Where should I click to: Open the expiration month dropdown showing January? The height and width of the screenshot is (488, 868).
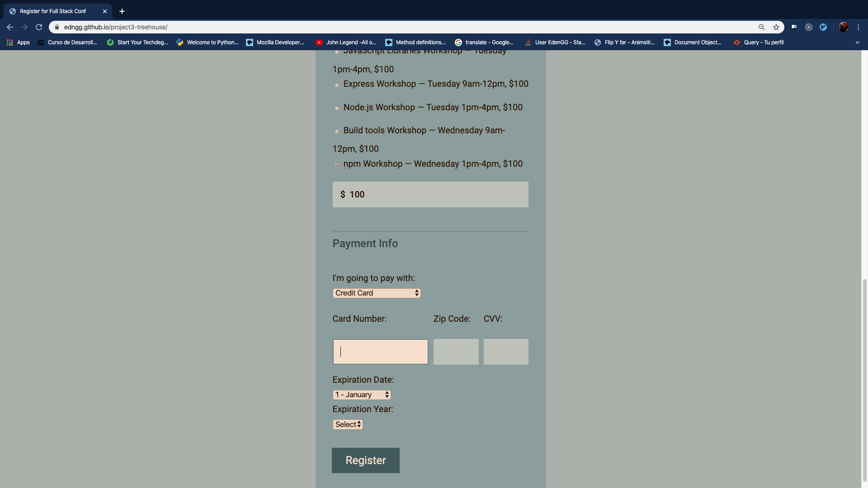tap(362, 395)
